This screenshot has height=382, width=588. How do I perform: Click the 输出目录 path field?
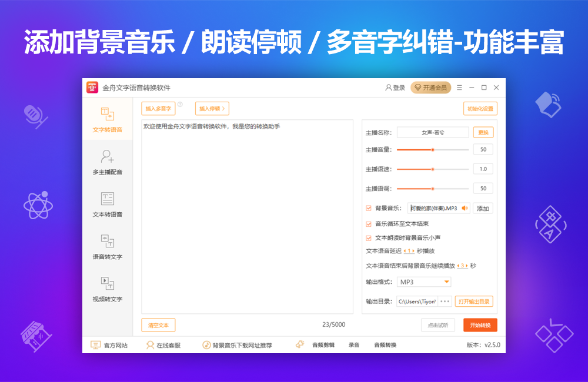point(417,301)
